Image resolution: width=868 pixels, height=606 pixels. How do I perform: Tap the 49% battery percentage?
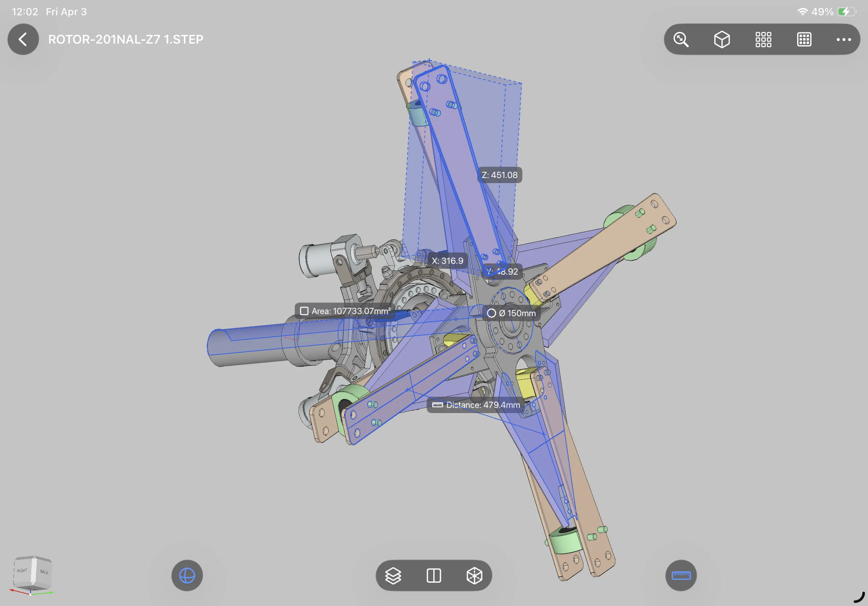point(822,12)
